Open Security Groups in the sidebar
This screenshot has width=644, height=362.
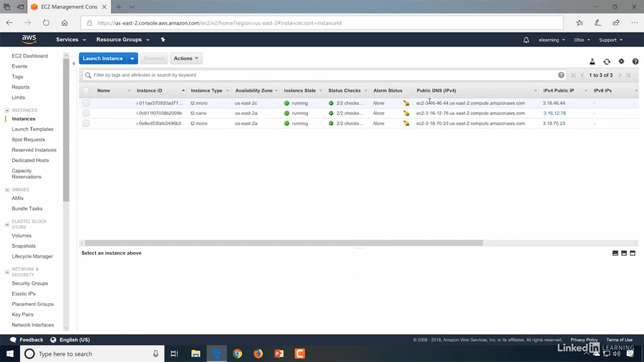(30, 283)
